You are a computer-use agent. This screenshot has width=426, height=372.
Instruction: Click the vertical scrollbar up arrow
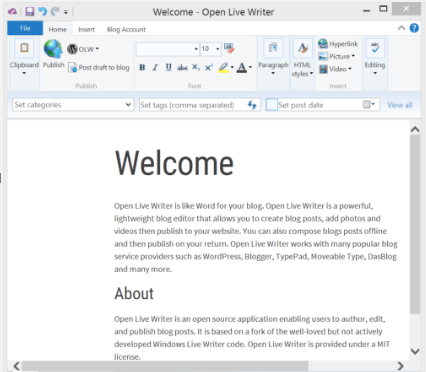(x=415, y=129)
